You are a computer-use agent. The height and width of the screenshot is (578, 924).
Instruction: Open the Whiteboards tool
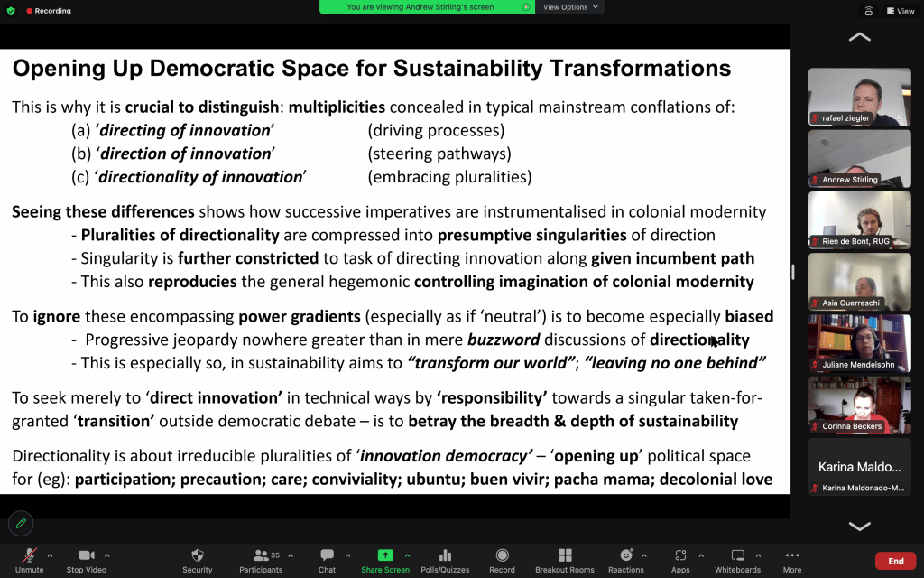pyautogui.click(x=737, y=560)
